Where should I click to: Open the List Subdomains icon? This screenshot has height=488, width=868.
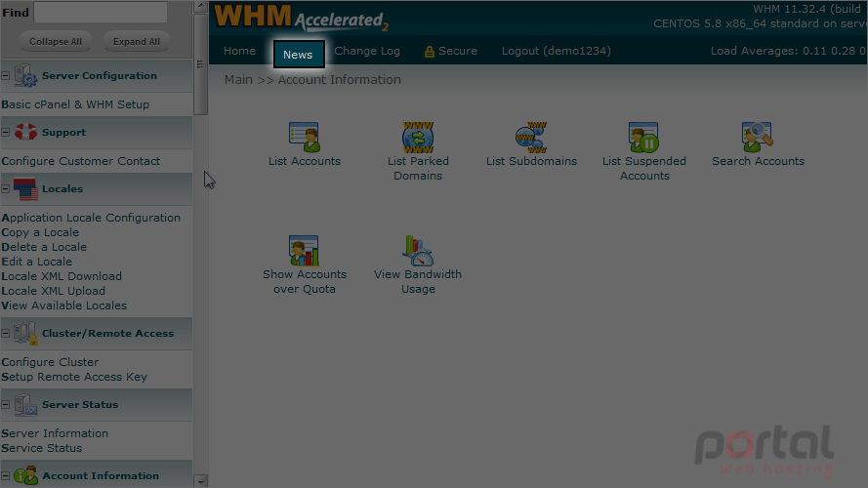[531, 138]
